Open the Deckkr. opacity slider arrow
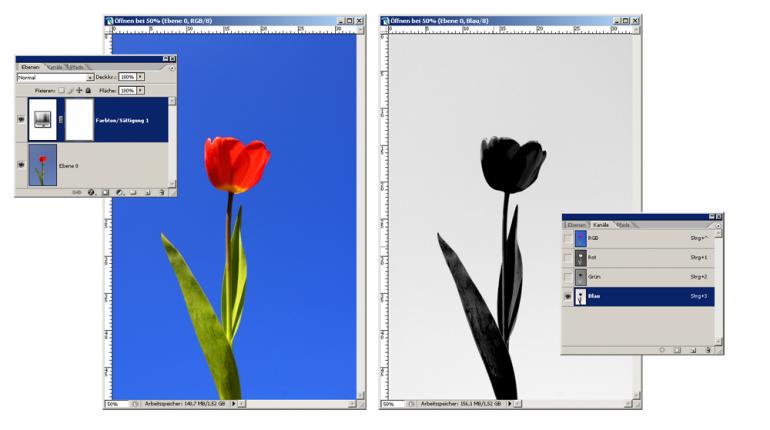Screen dimensions: 770x430 tap(140, 77)
